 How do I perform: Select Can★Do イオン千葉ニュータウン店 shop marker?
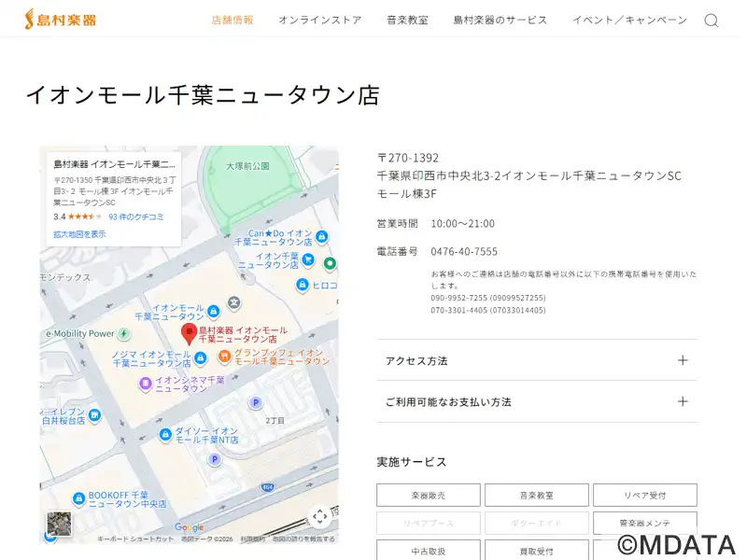[x=322, y=236]
